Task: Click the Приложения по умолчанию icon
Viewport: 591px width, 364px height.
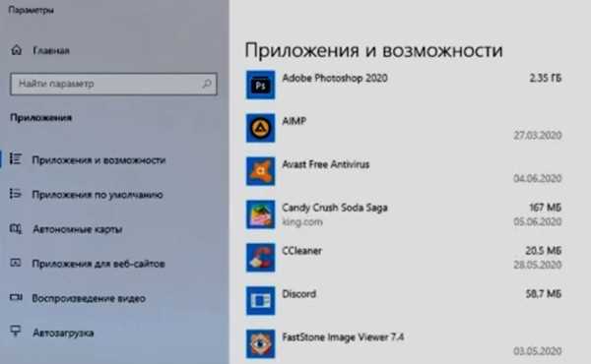Action: coord(16,194)
